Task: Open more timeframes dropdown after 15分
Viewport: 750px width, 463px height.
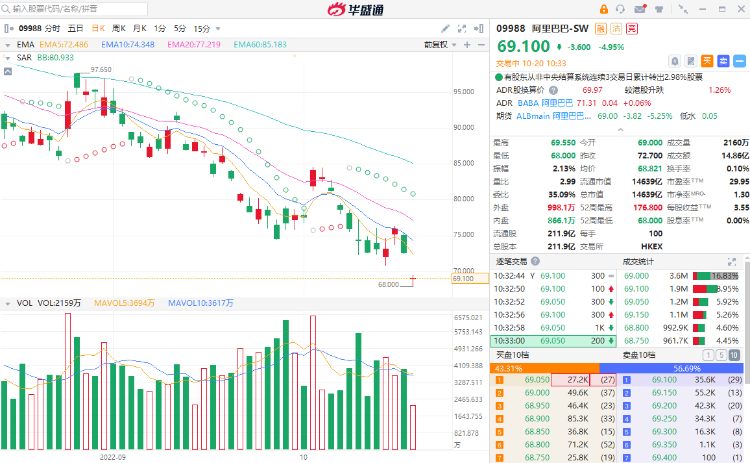Action: [x=218, y=29]
